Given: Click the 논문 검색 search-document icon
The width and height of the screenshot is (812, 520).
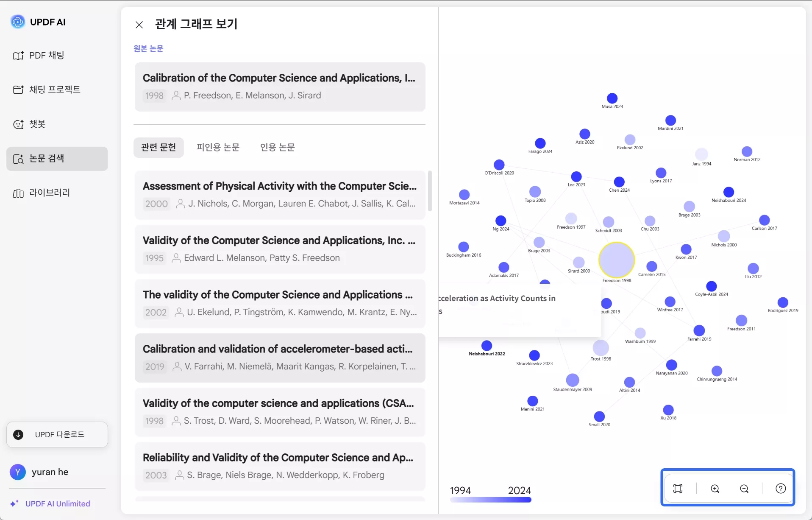Looking at the screenshot, I should coord(18,159).
